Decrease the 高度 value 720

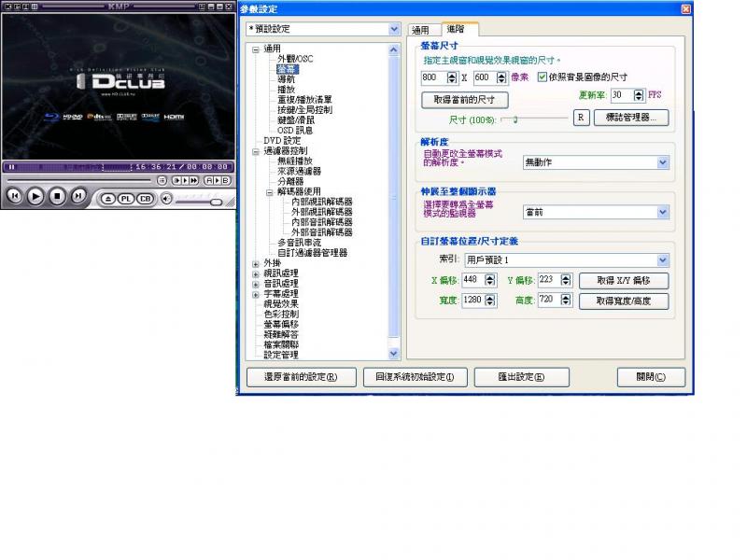tap(566, 302)
